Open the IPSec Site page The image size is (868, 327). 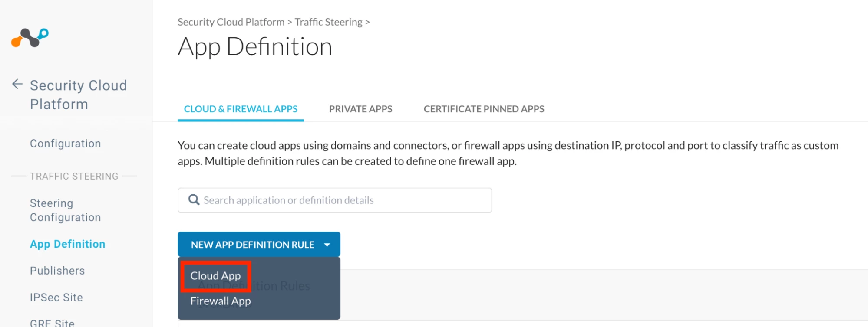point(56,298)
